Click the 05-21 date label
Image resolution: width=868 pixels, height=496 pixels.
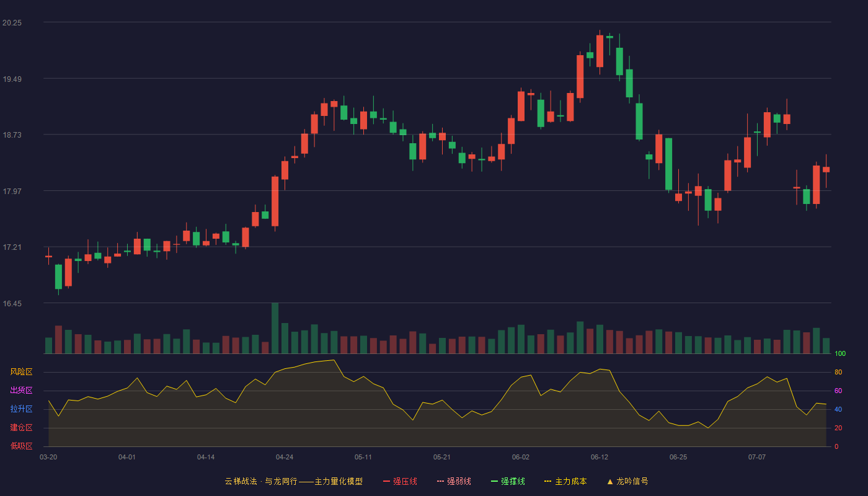click(442, 457)
